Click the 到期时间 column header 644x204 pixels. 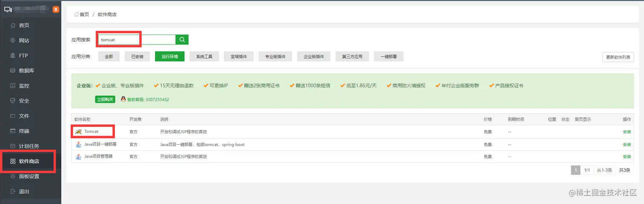[x=516, y=119]
